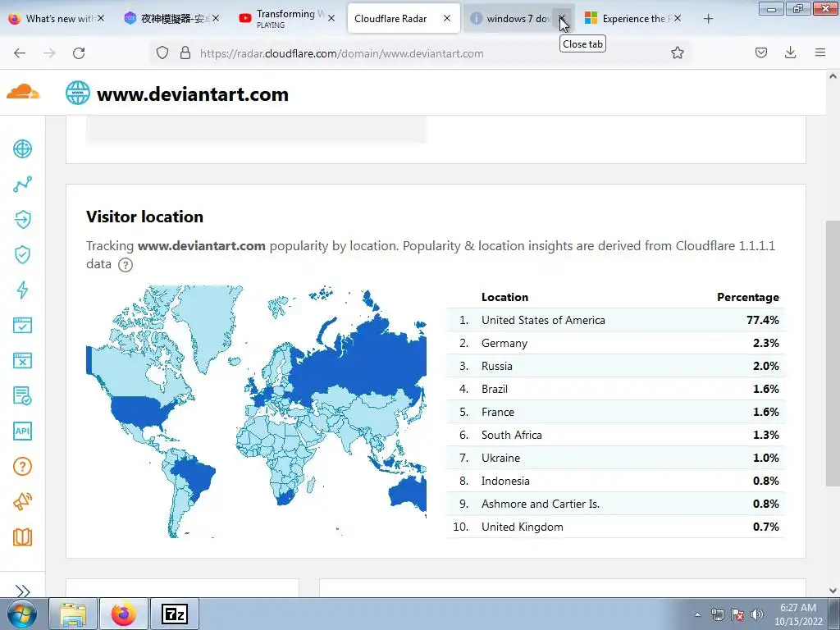
Task: Select the United Kingdom row
Action: pyautogui.click(x=616, y=527)
